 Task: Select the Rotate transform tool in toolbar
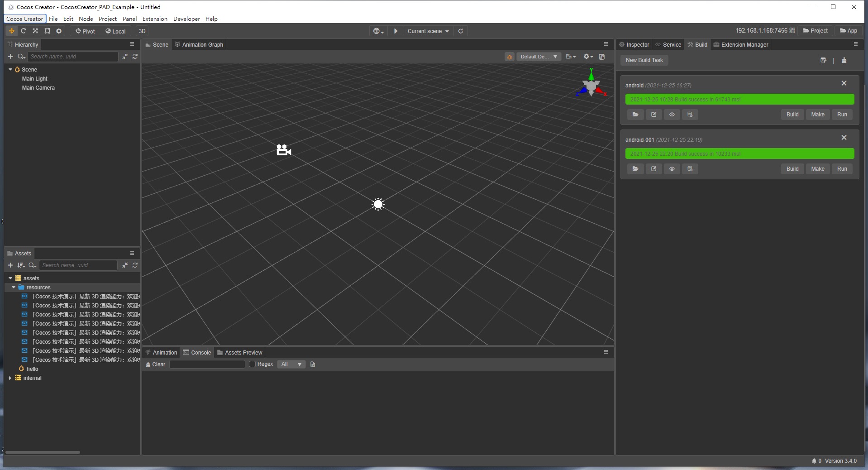(x=24, y=31)
